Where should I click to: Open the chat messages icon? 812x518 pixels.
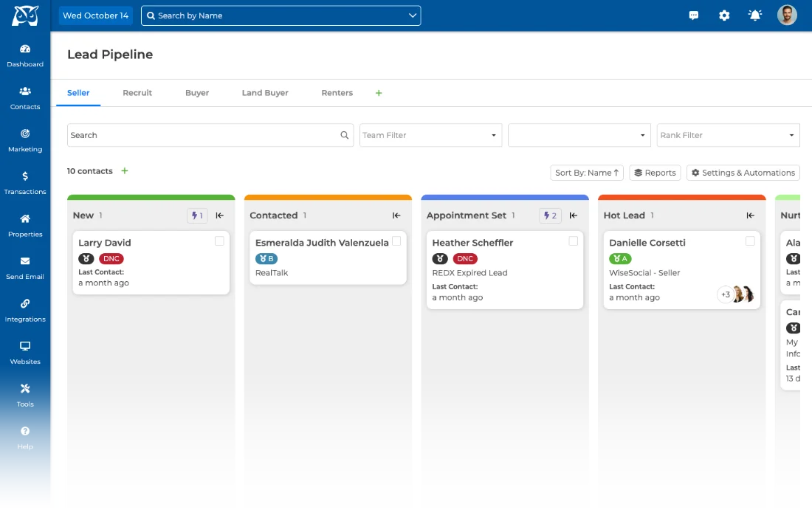click(x=694, y=15)
